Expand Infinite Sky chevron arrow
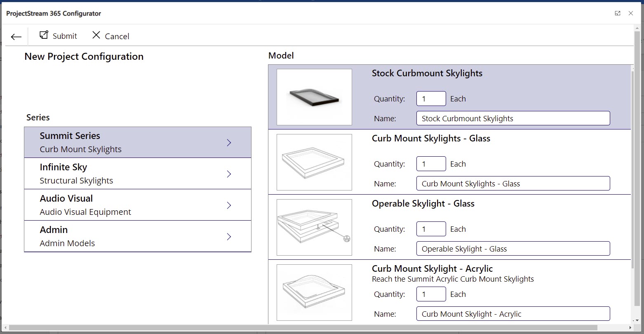The height and width of the screenshot is (334, 644). [x=229, y=174]
